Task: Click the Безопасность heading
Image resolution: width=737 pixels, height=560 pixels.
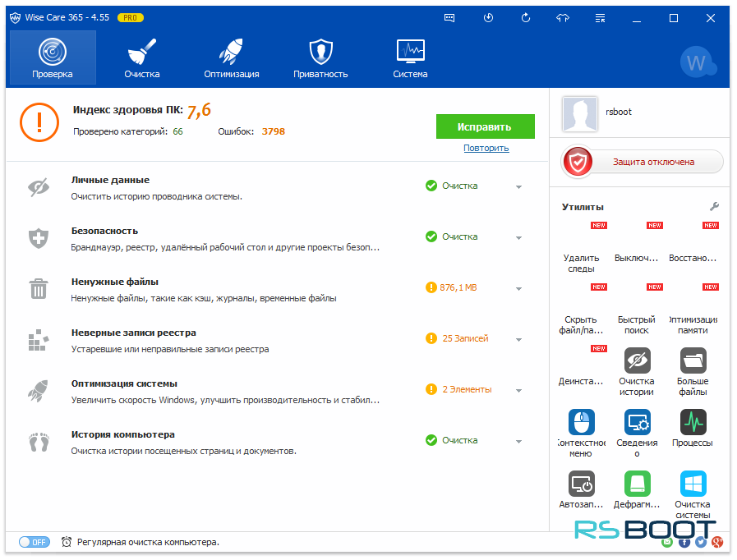Action: coord(105,231)
